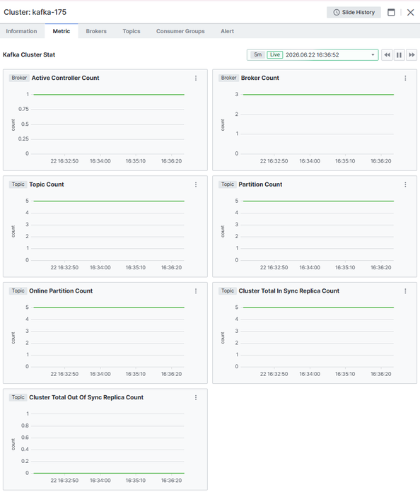Viewport: 420px width, 504px height.
Task: Open Slide History
Action: 354,12
